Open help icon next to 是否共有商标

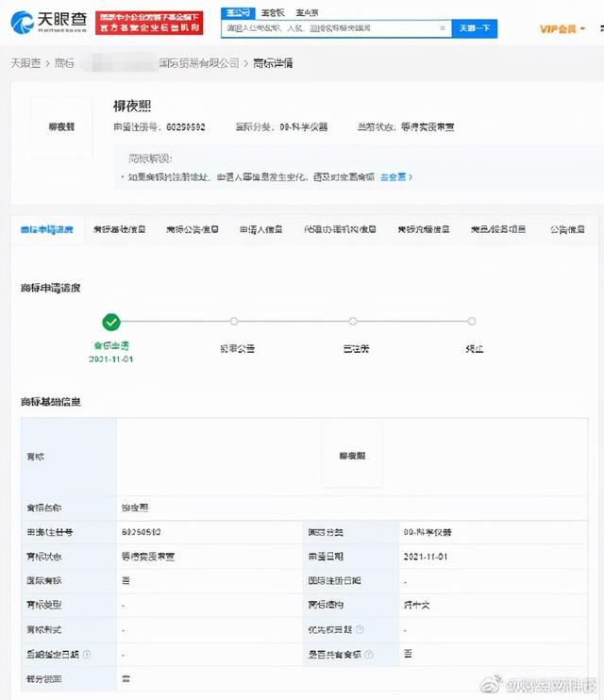[369, 655]
